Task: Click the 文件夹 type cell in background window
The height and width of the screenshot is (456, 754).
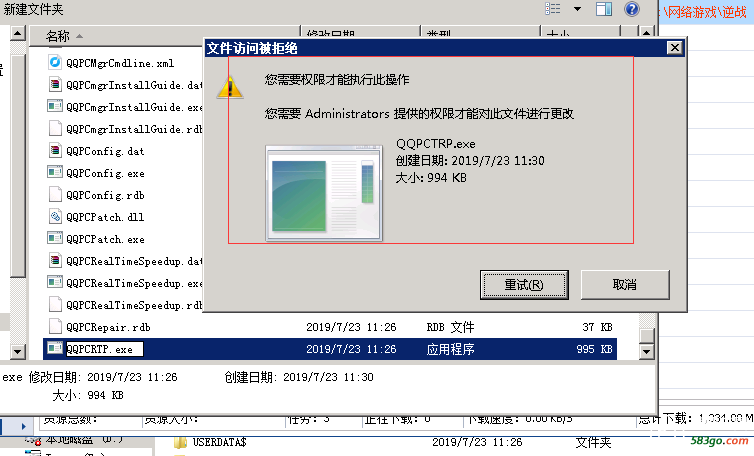Action: [593, 442]
